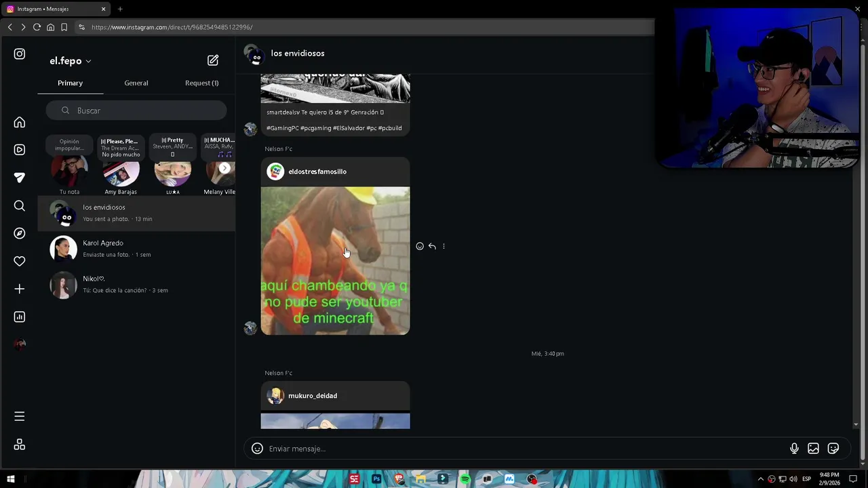
Task: Open the sticker/GIF picker icon
Action: pos(833,448)
